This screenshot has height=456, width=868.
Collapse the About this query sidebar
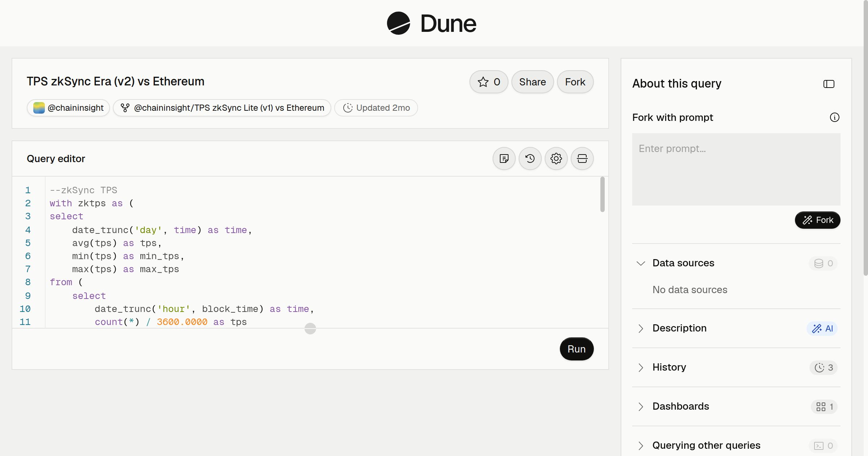click(x=829, y=84)
